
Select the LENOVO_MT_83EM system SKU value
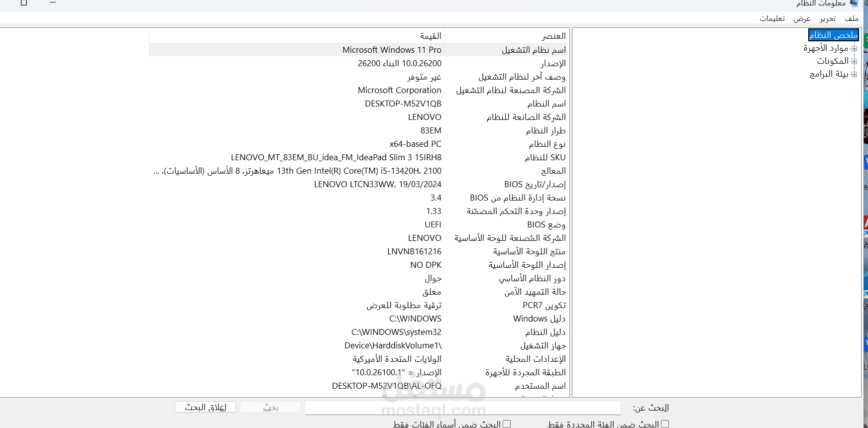pos(336,157)
